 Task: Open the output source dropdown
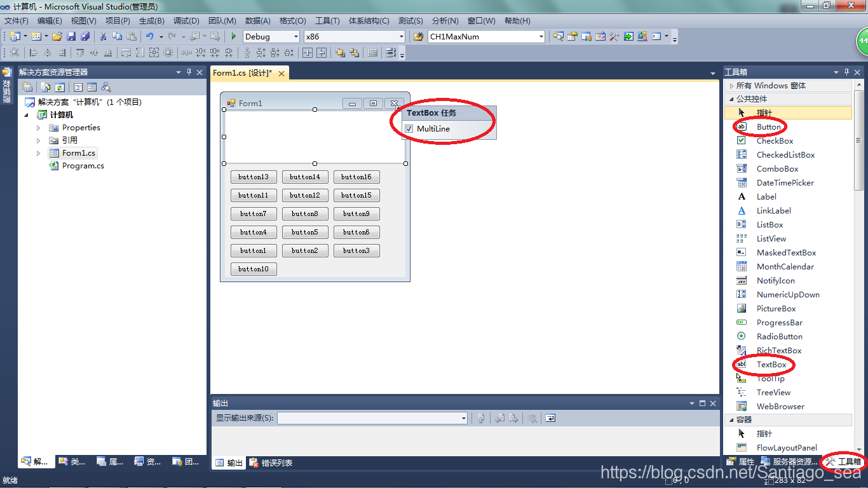464,418
